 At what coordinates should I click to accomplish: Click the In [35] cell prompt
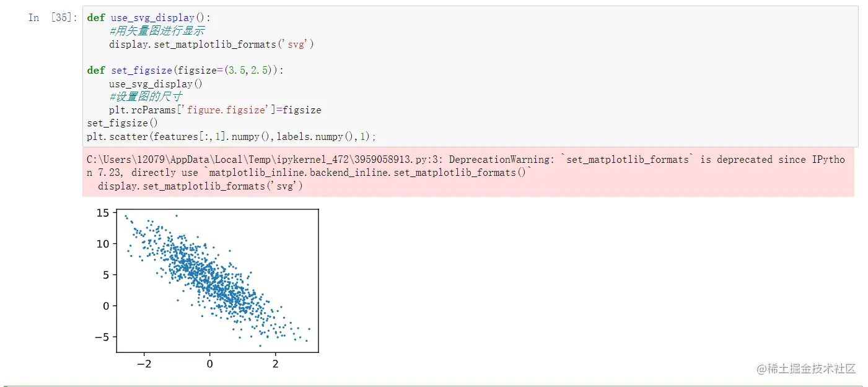(53, 18)
